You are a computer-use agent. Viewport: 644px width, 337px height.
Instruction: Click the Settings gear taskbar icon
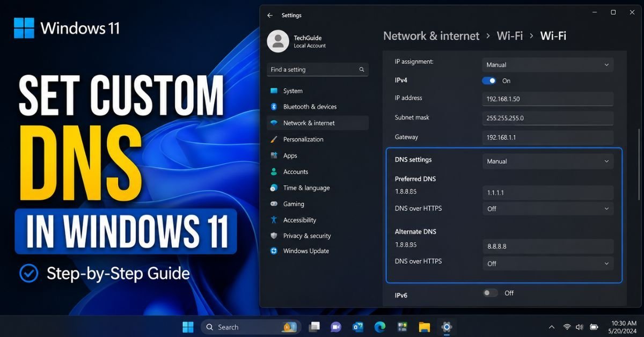point(446,327)
